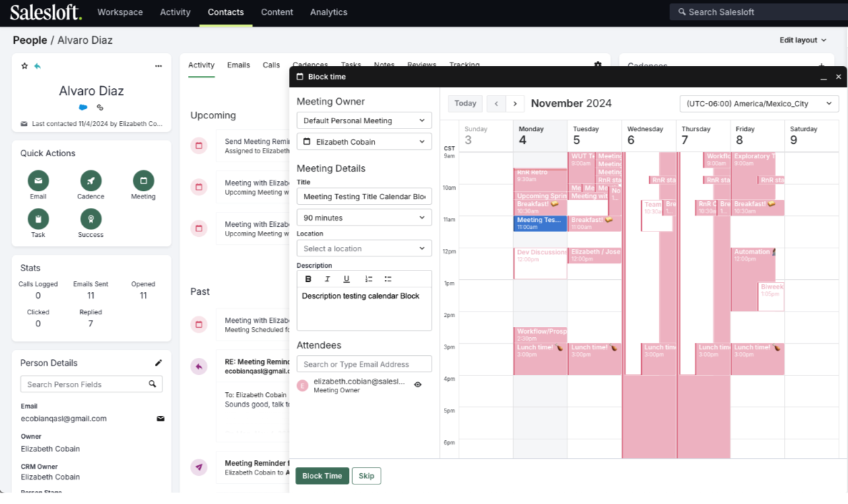Click the Skip button
The image size is (848, 504).
point(366,476)
